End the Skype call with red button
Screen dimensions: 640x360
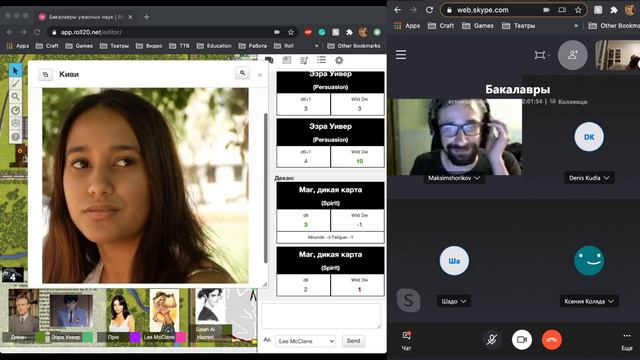[552, 340]
